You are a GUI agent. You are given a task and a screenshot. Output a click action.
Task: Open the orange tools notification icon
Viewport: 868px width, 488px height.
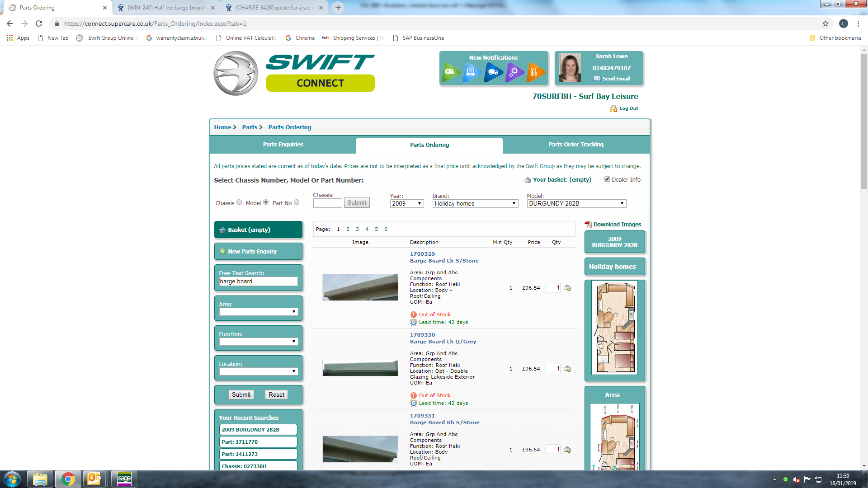535,72
